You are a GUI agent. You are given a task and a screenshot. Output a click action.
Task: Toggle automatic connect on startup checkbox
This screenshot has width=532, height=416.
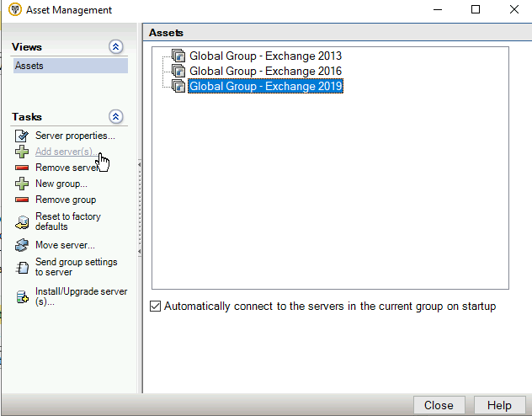click(155, 306)
